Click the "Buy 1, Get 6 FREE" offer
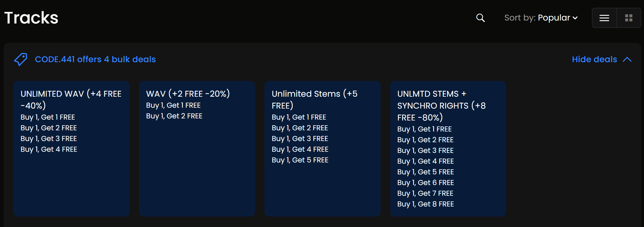This screenshot has width=644, height=227. click(x=425, y=183)
